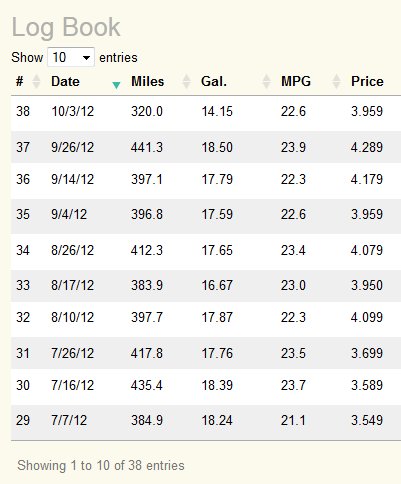This screenshot has height=484, width=401.
Task: Click the 3.699 price cell
Action: pyautogui.click(x=367, y=353)
